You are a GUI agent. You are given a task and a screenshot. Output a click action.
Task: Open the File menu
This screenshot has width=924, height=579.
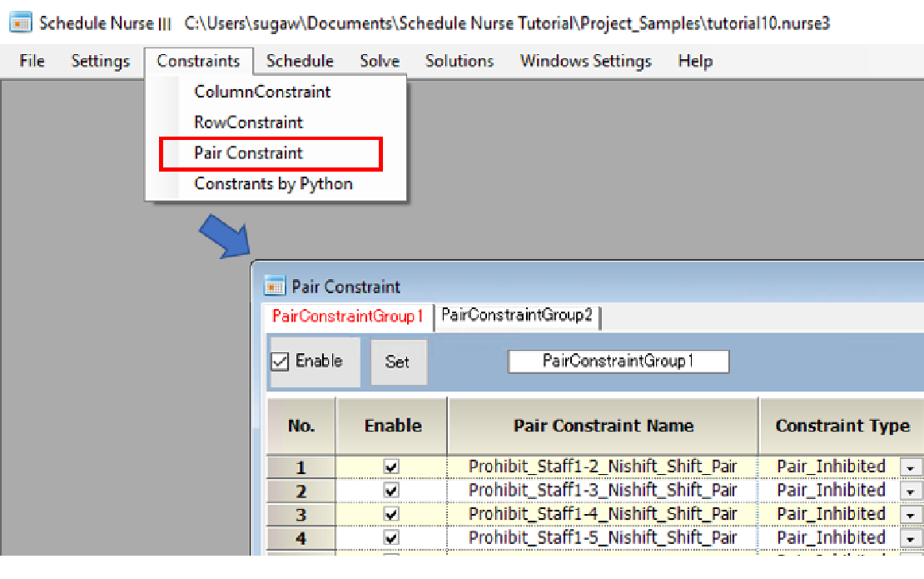click(32, 62)
